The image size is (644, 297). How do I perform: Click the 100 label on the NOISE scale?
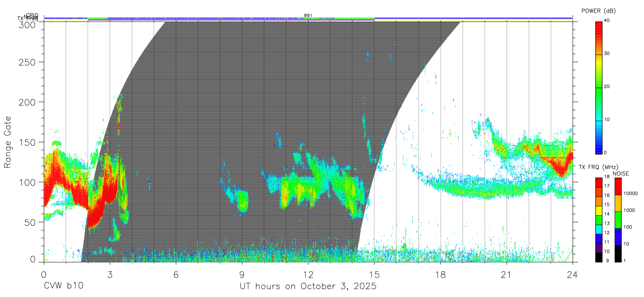point(628,227)
